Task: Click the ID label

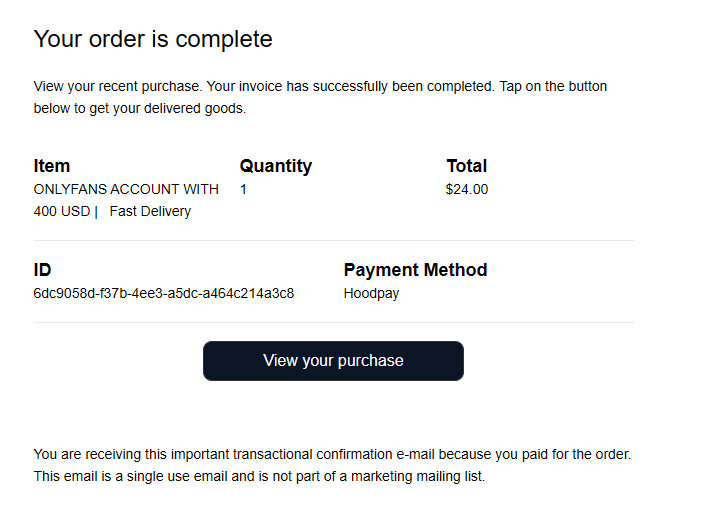Action: [42, 270]
